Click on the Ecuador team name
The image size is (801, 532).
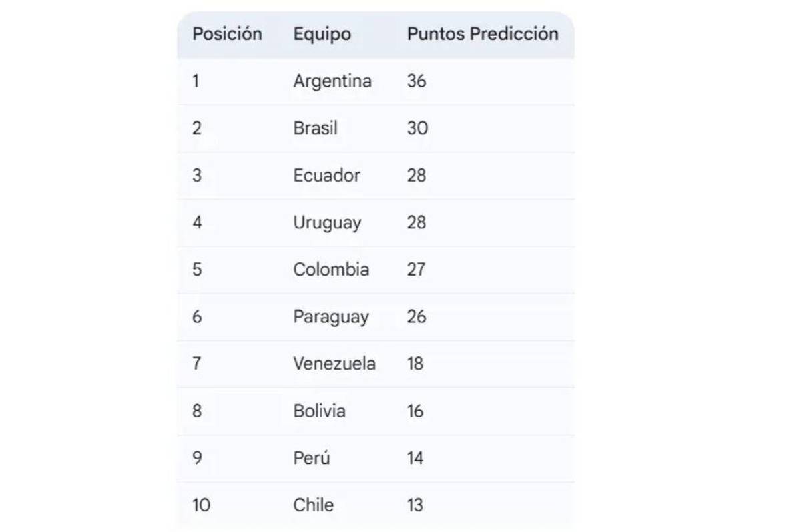coord(326,176)
